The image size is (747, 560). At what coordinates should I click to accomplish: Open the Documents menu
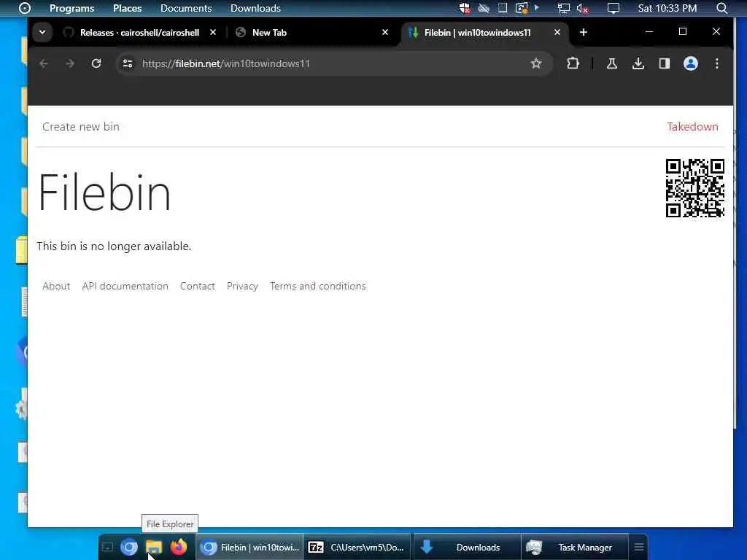[186, 8]
